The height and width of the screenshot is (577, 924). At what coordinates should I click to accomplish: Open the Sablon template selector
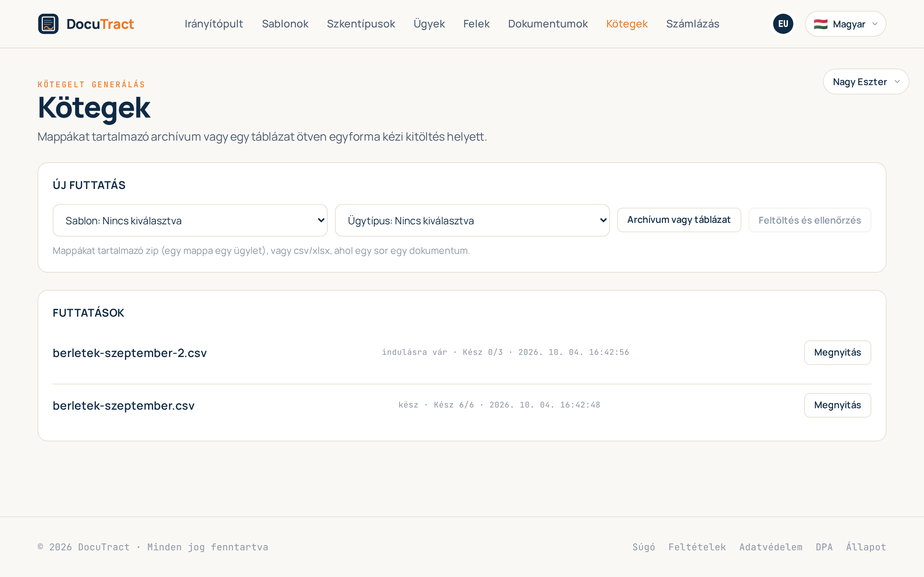tap(190, 220)
